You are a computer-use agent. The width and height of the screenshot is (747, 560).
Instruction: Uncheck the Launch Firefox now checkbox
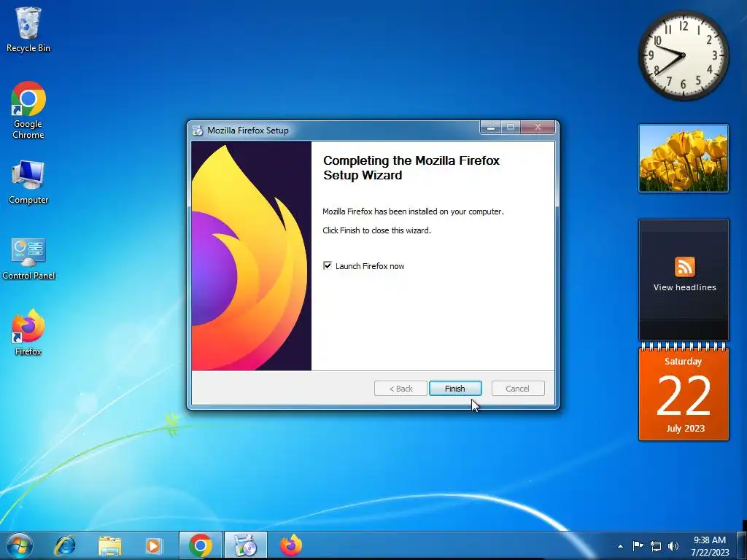(x=328, y=265)
